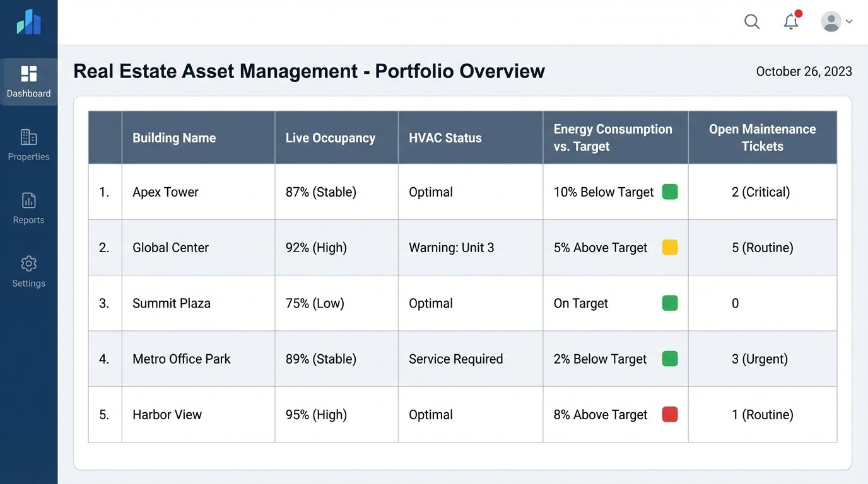Open Apex Tower's 2 (Critical) tickets
Screen dimensions: 868x484
coord(760,192)
